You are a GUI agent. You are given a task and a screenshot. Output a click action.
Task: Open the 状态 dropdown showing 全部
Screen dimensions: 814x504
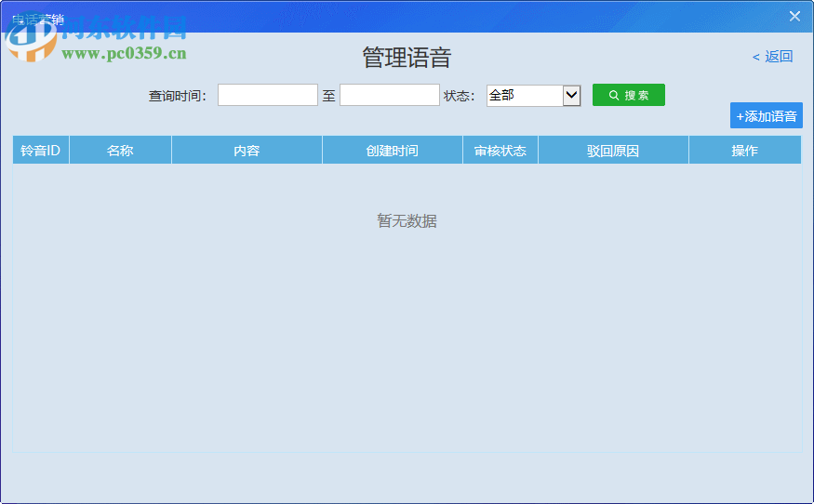(x=533, y=96)
